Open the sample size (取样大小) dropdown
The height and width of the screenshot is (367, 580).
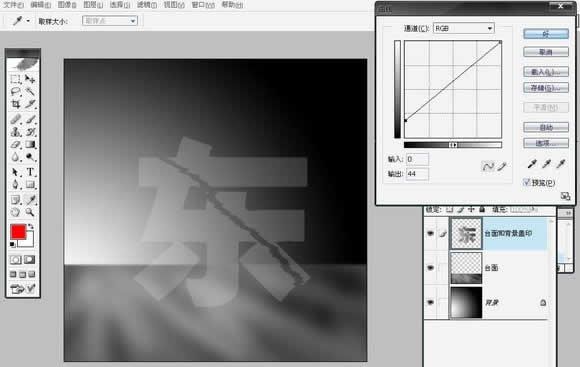pyautogui.click(x=110, y=21)
